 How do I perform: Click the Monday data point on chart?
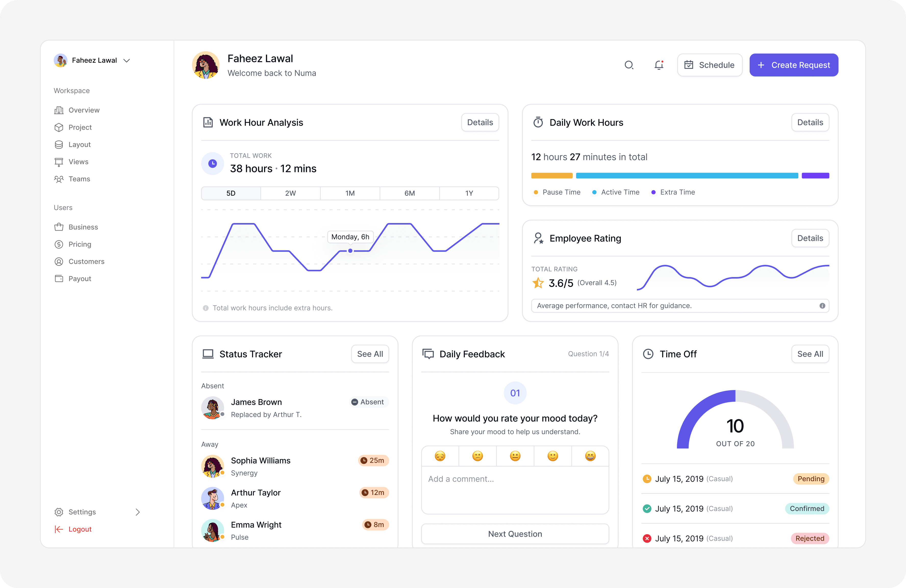pyautogui.click(x=350, y=251)
